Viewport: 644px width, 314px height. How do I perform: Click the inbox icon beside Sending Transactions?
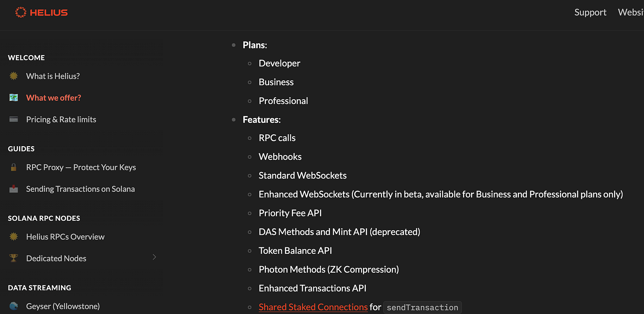click(x=14, y=189)
